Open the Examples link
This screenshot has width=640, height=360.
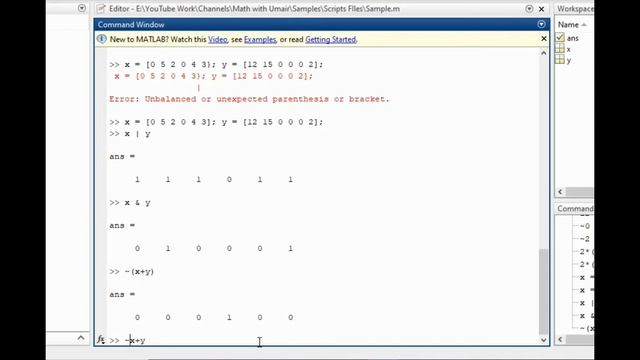pos(260,40)
